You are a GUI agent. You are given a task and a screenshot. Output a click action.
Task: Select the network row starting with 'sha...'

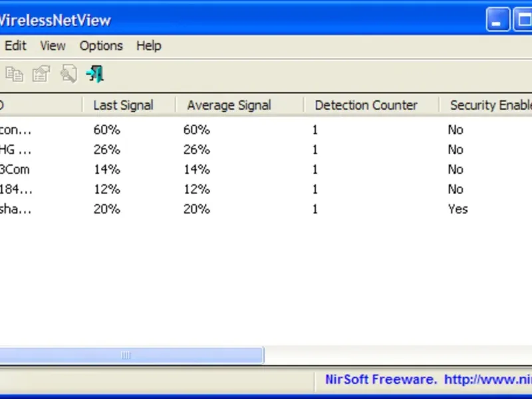[x=266, y=209]
